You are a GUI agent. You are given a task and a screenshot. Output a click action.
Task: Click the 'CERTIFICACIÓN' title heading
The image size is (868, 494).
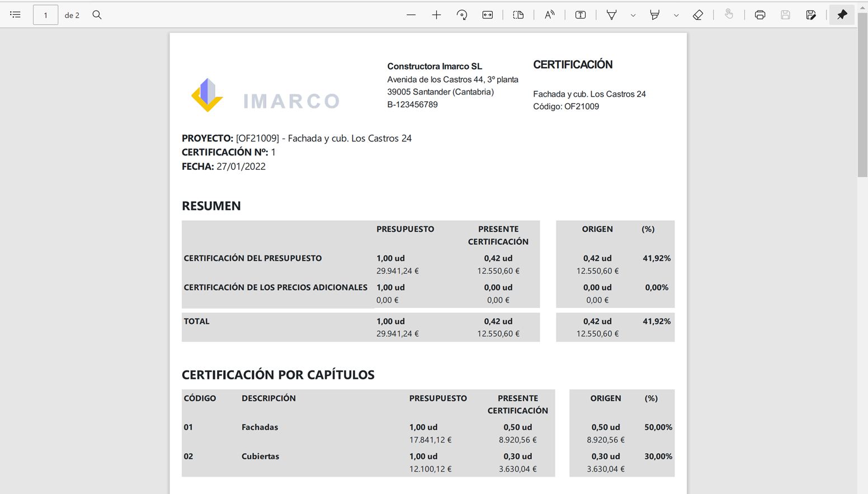(x=573, y=65)
